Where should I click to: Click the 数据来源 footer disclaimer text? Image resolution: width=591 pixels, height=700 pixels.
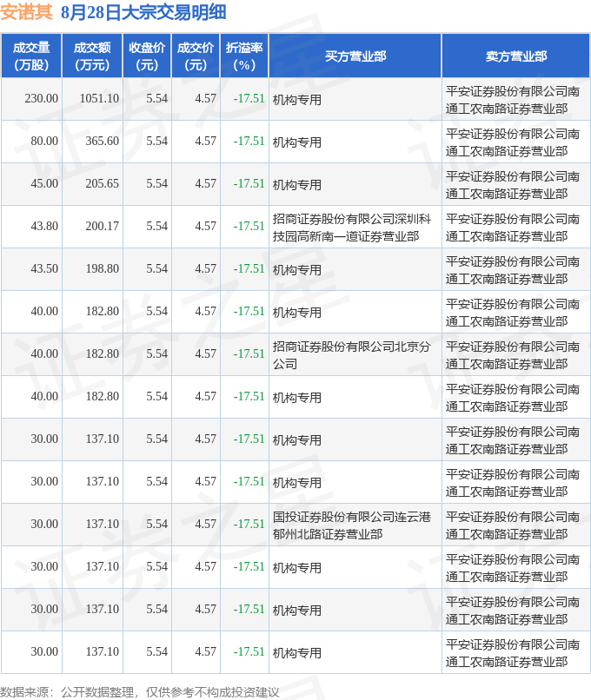coord(140,692)
